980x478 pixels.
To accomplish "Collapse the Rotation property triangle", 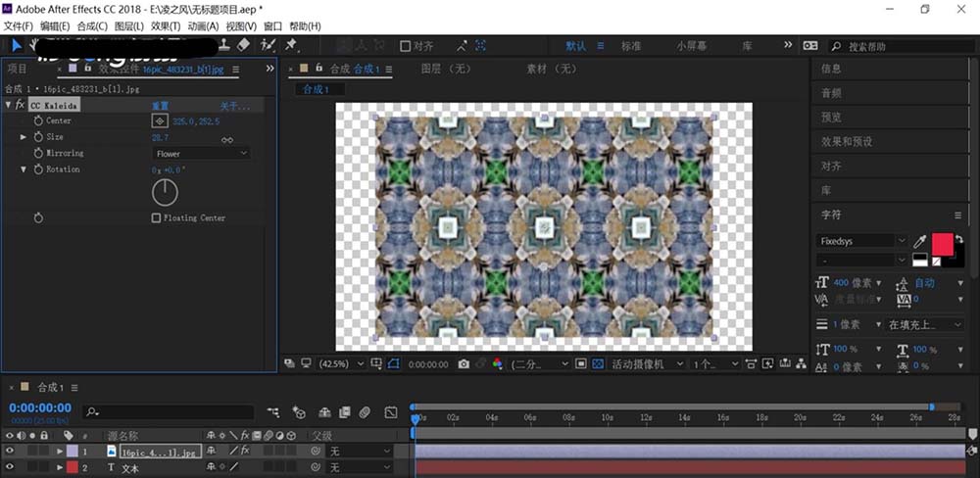I will [24, 169].
